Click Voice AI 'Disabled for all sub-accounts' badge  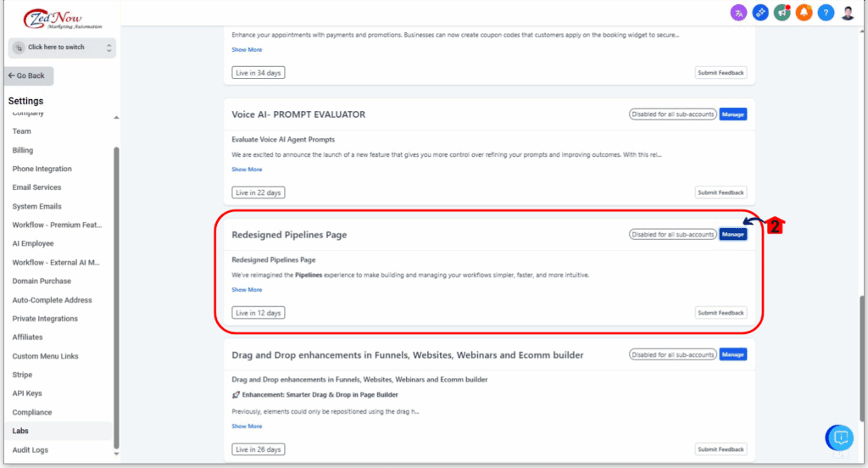[x=672, y=114]
